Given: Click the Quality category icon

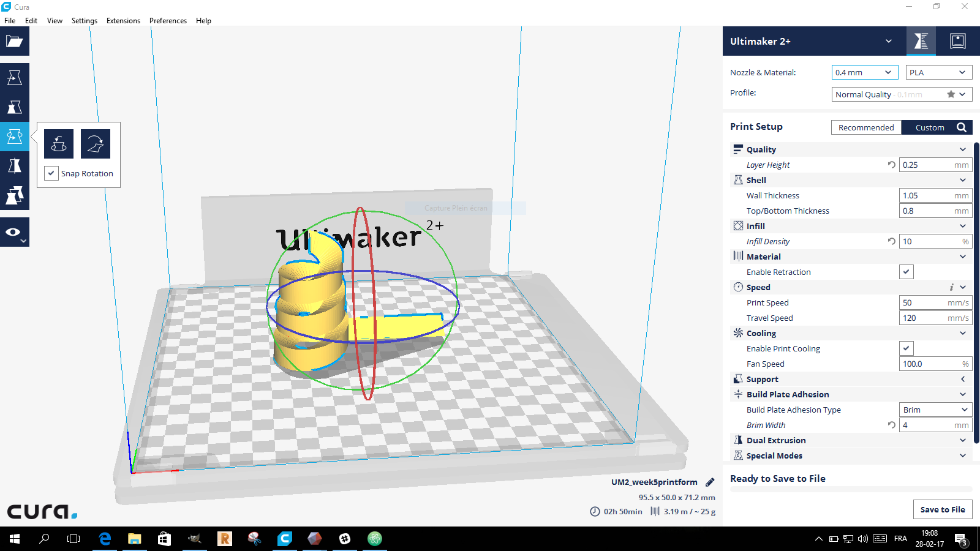Looking at the screenshot, I should point(738,149).
